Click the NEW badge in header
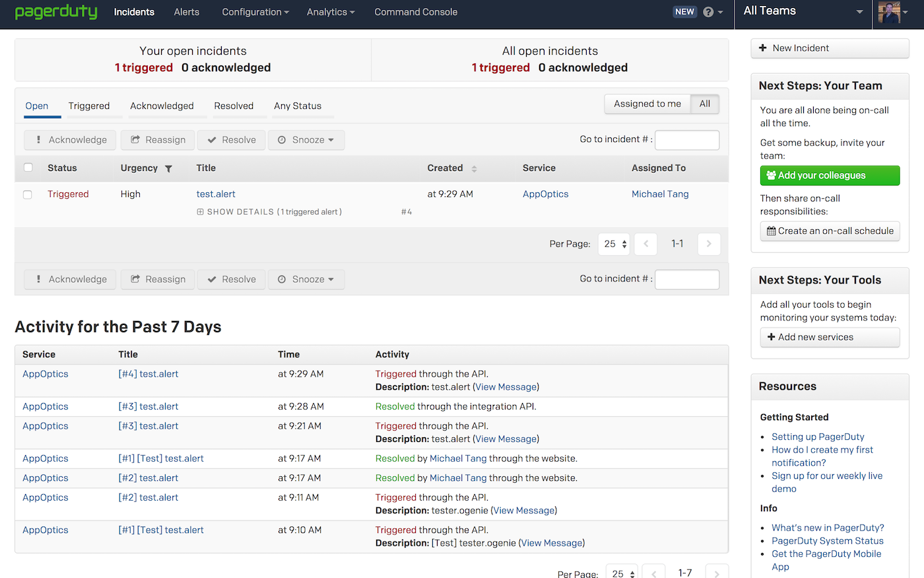This screenshot has width=924, height=578. (x=684, y=12)
